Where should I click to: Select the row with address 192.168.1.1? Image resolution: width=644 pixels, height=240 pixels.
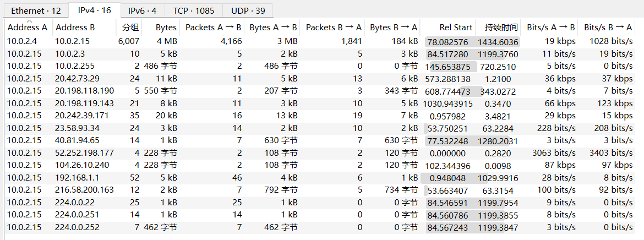coord(77,178)
